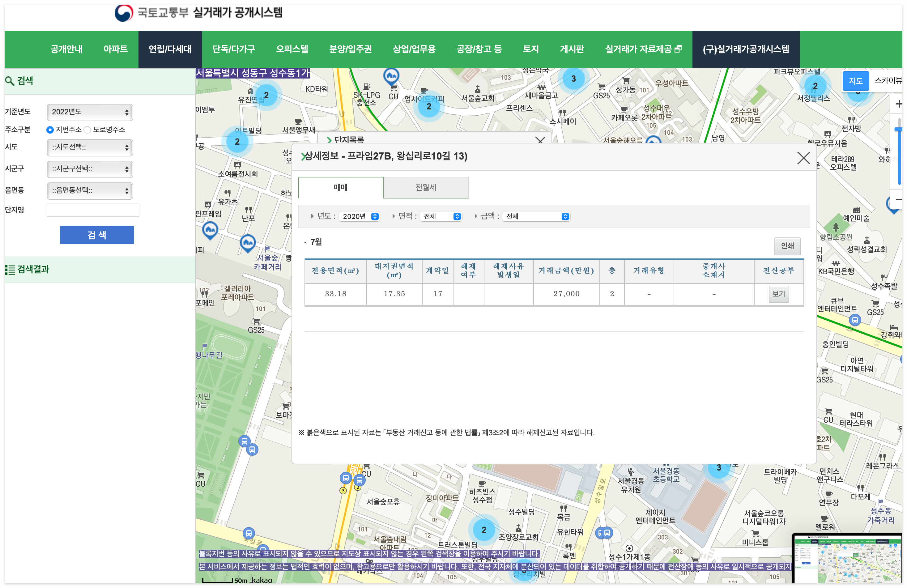
Task: Click the bus stop icon near 큐브엔터테인먼트
Action: tap(855, 320)
